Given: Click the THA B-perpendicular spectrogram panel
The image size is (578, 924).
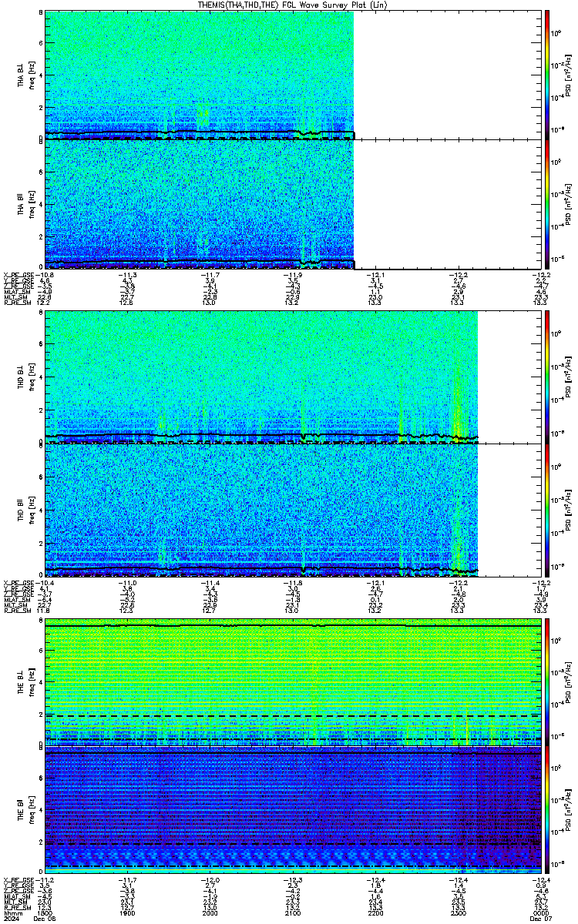Looking at the screenshot, I should point(292,75).
